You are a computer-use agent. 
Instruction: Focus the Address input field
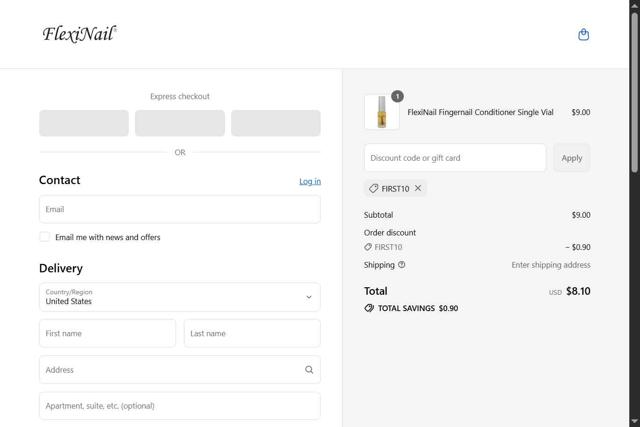click(x=180, y=369)
